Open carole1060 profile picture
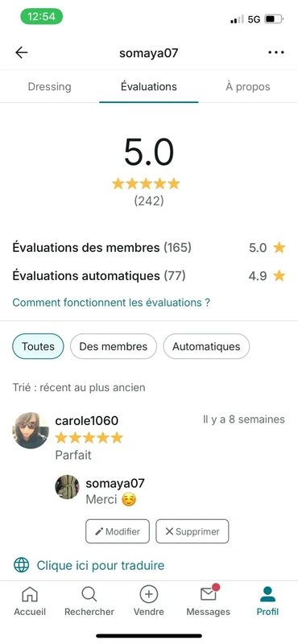 coord(31,431)
